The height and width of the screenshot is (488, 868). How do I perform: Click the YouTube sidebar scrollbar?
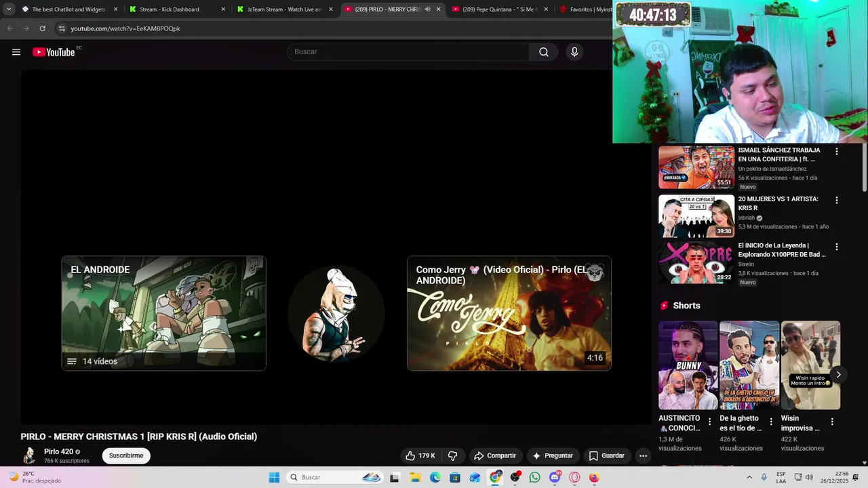[x=864, y=167]
